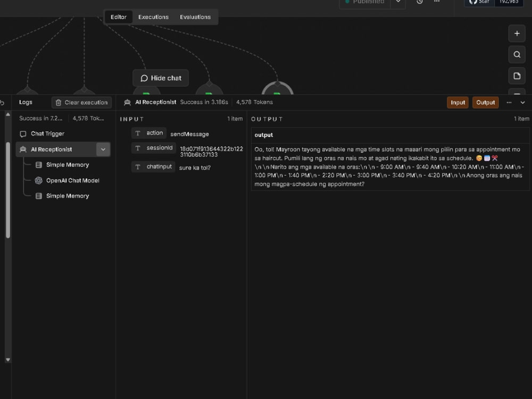Click the zoom in plus icon

coord(517,33)
